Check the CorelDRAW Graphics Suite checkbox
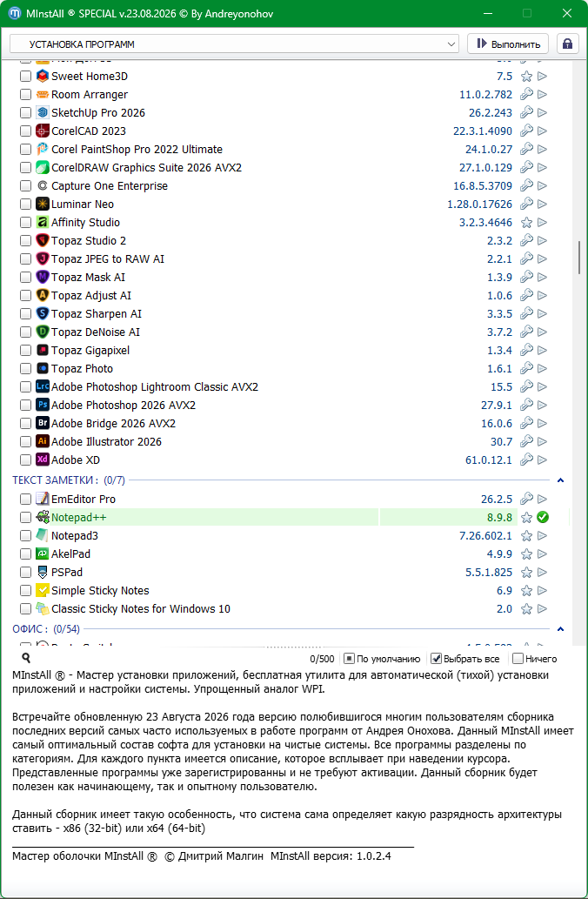588x899 pixels. (x=25, y=168)
